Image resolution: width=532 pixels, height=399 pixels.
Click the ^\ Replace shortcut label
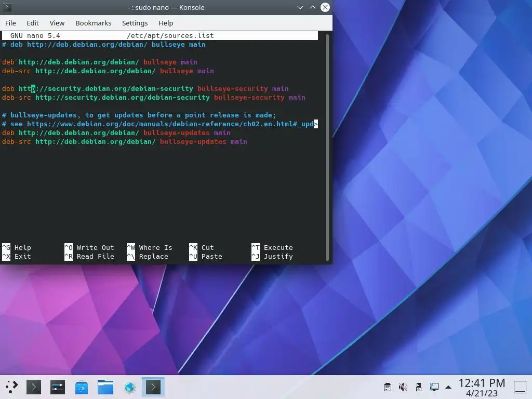click(x=147, y=256)
